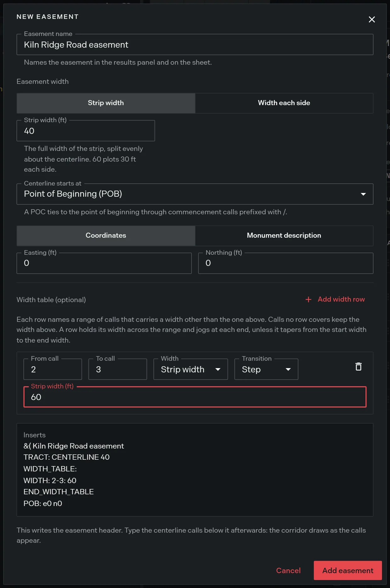Screen dimensions: 390x588
Task: Edit the Strip width (ft) field showing 40
Action: pyautogui.click(x=86, y=131)
